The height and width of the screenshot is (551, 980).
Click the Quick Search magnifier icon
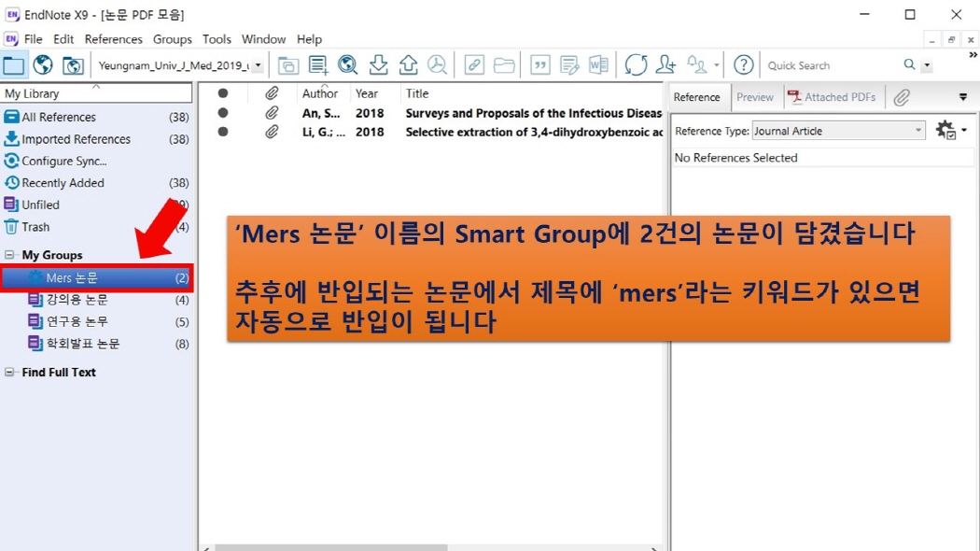909,64
